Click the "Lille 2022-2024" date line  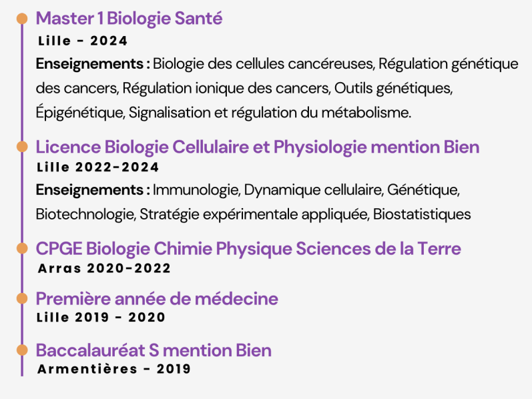click(x=97, y=167)
